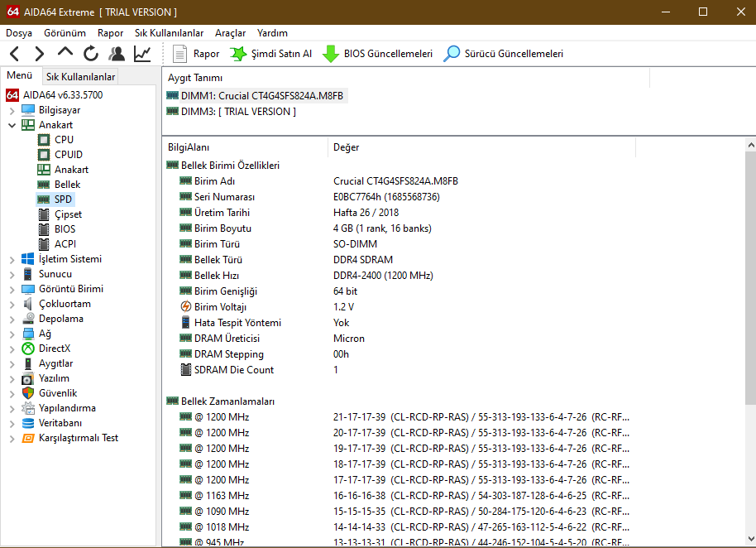Click the Sunucu server icon
This screenshot has height=548, width=756.
coord(28,274)
